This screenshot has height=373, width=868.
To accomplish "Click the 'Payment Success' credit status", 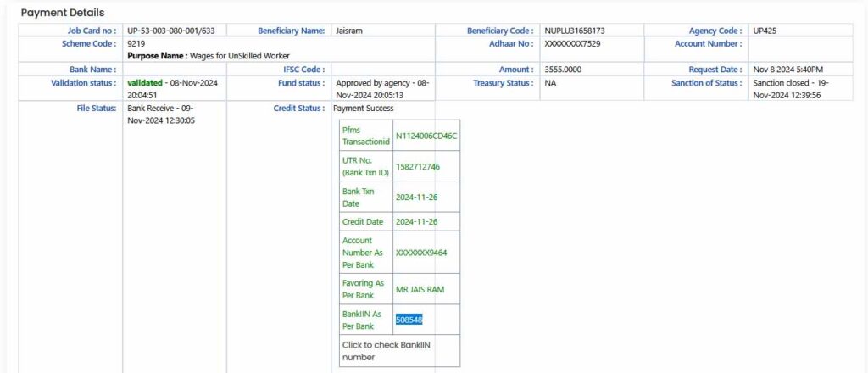I will pos(363,109).
